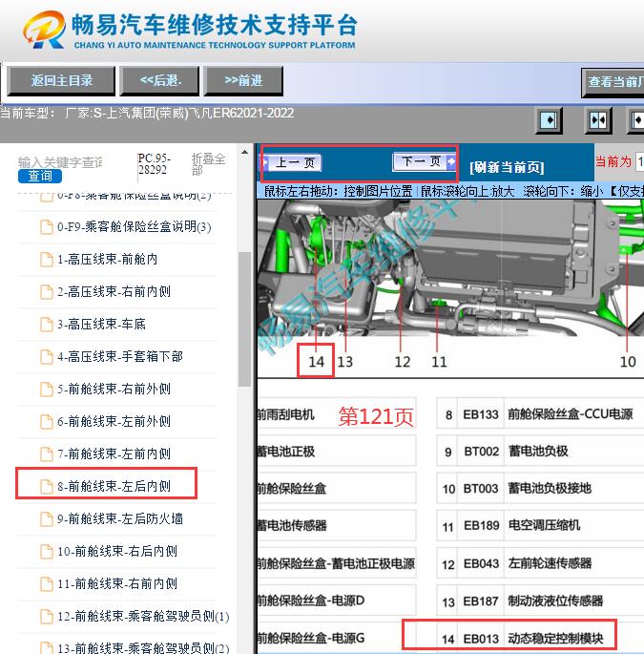Click document icon beside 4-高压线束-手套箱下部
This screenshot has width=644, height=654.
(46, 357)
